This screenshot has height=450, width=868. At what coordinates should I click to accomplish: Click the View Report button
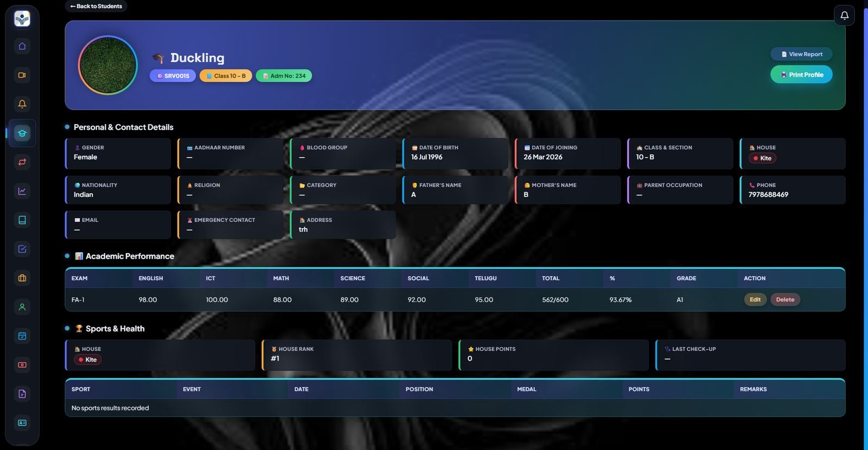(801, 54)
